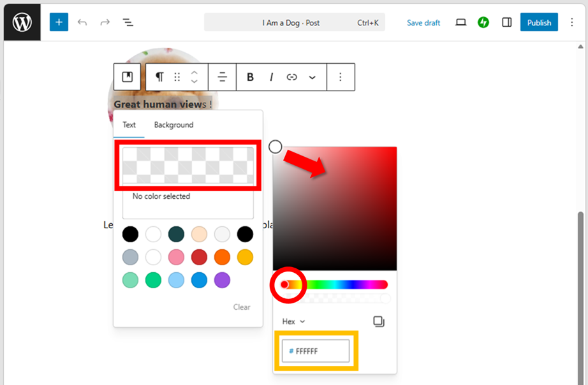Select the Text color tab
The image size is (588, 385).
[x=129, y=125]
